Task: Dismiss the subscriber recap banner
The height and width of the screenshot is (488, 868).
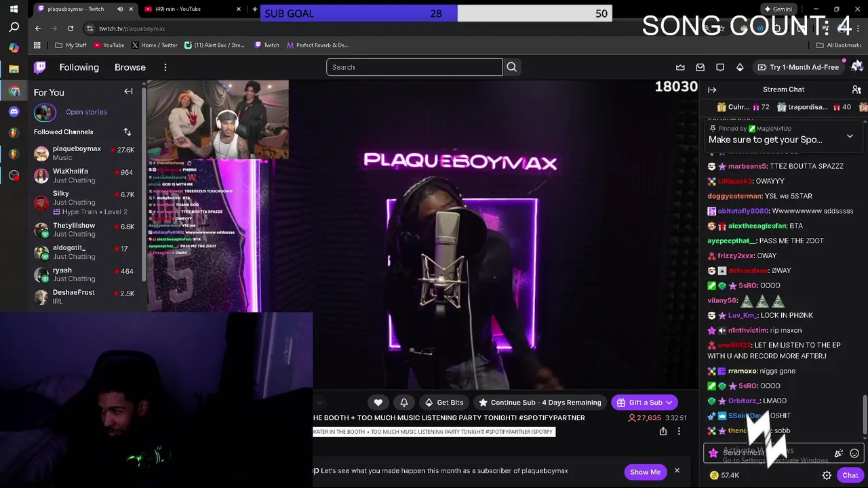Action: tap(677, 471)
